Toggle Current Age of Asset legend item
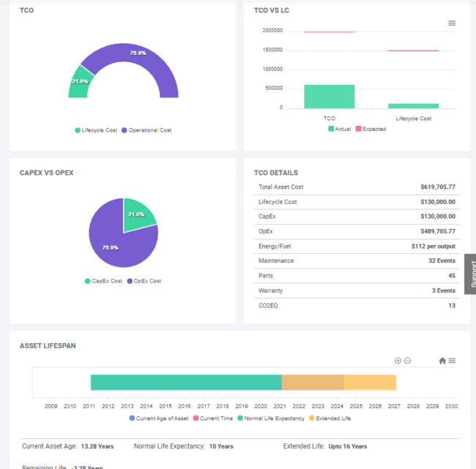The height and width of the screenshot is (469, 476). tap(159, 419)
